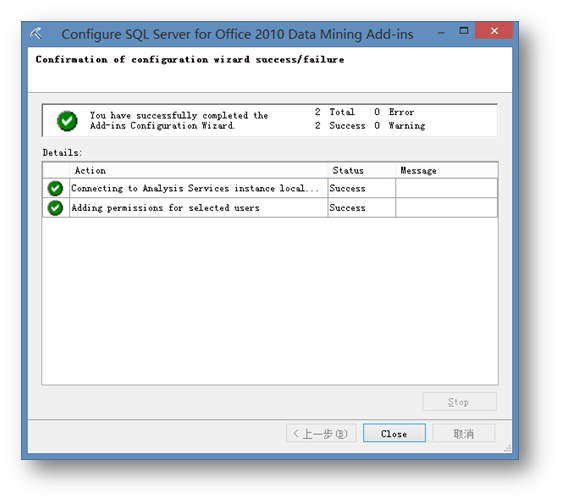
Task: Click the Message column header
Action: coord(446,170)
